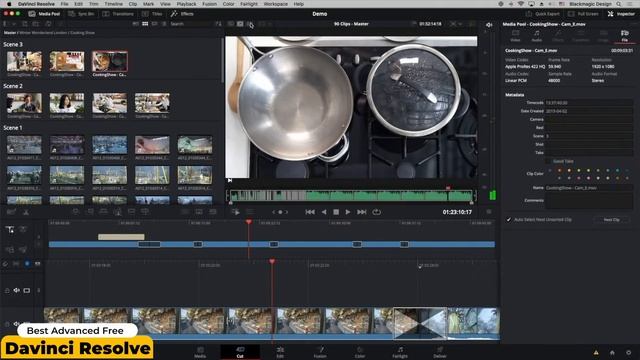Screen dimensions: 640x360
Task: Switch to the Fusion page
Action: [x=320, y=352]
